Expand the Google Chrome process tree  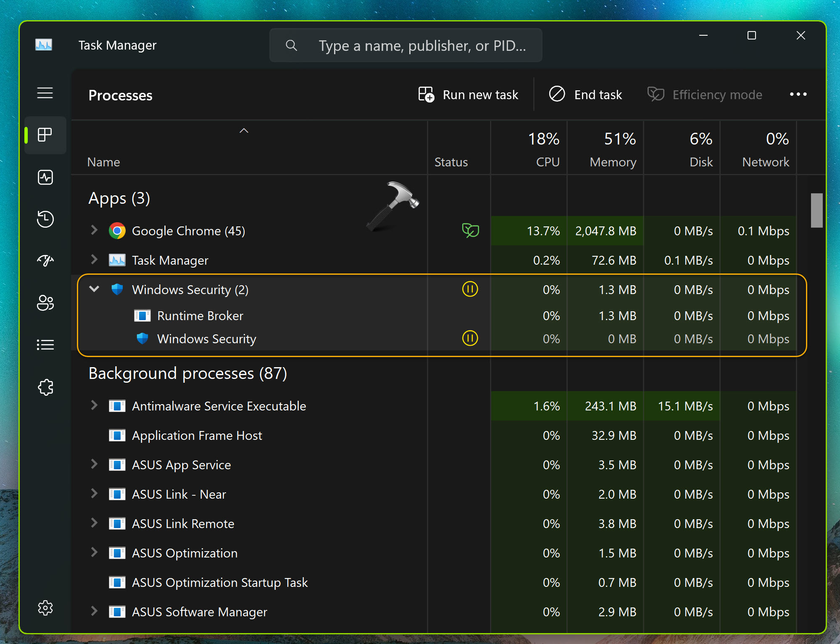coord(94,230)
